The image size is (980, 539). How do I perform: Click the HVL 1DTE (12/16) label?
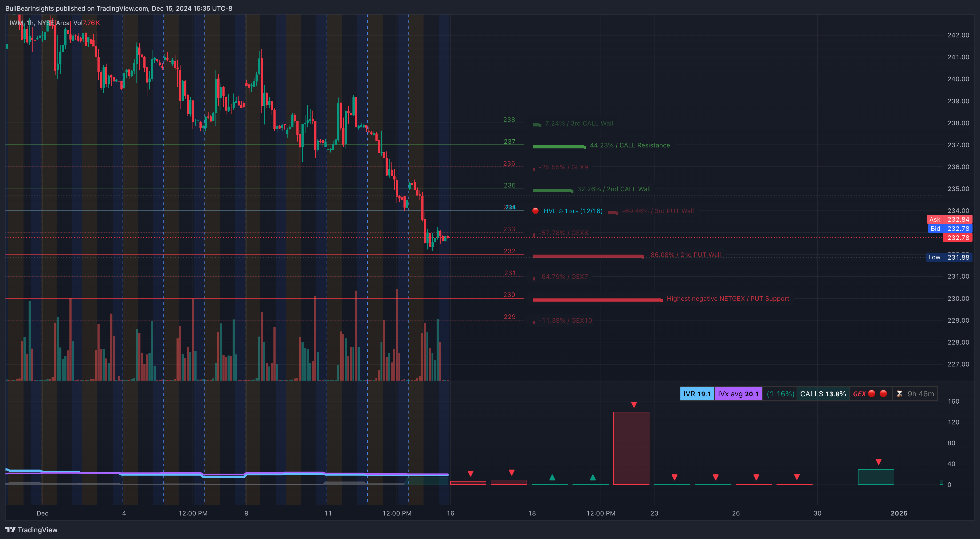click(x=573, y=211)
